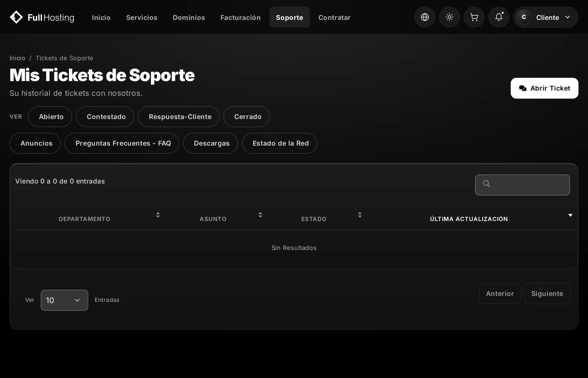Open the shopping cart
The height and width of the screenshot is (378, 588).
pos(474,17)
